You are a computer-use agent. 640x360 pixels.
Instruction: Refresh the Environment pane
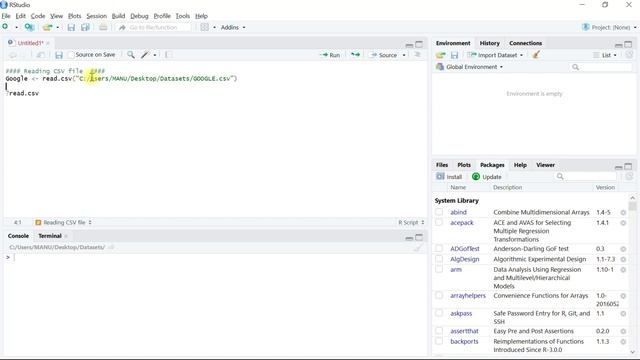point(629,55)
